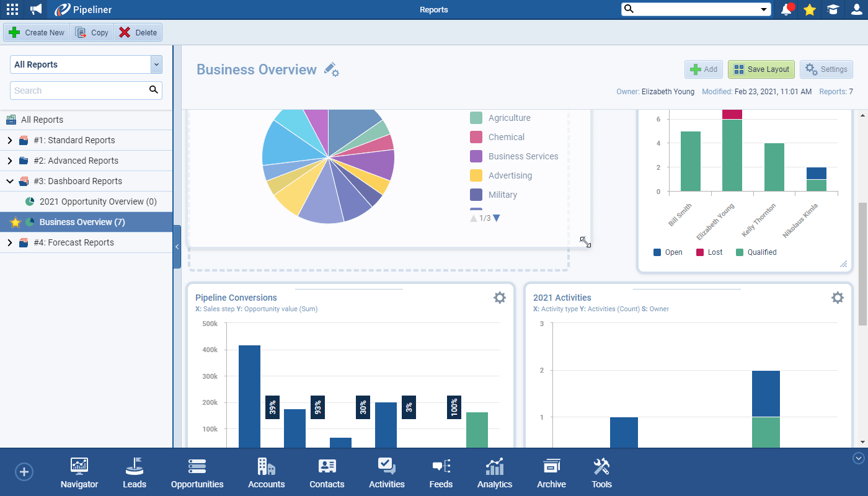
Task: Click the megaphone announcements icon
Action: (x=36, y=9)
